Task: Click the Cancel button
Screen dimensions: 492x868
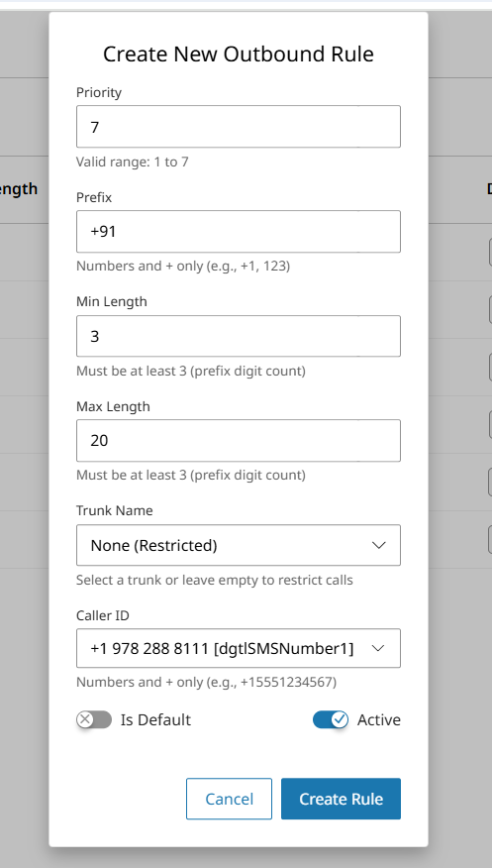Action: (229, 799)
